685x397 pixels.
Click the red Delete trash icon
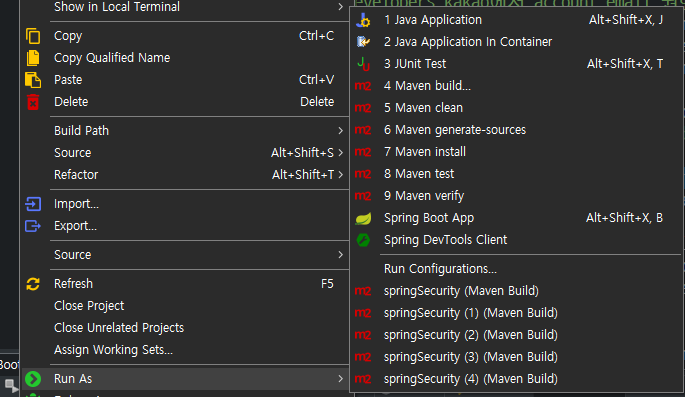click(x=33, y=102)
